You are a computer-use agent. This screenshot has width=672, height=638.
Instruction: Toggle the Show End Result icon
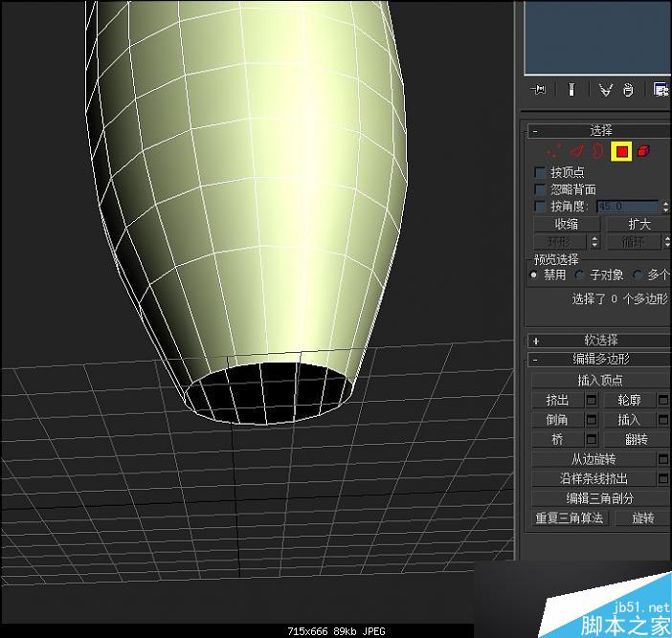(x=571, y=90)
